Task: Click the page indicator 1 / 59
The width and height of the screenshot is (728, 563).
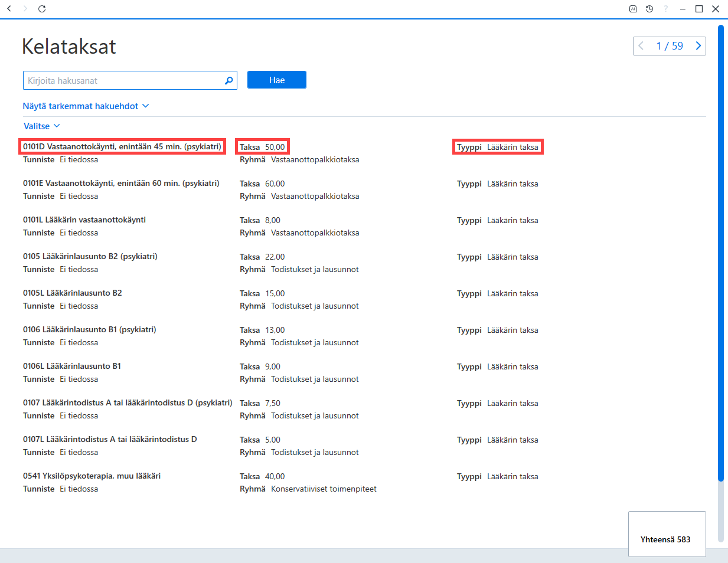Action: 670,46
